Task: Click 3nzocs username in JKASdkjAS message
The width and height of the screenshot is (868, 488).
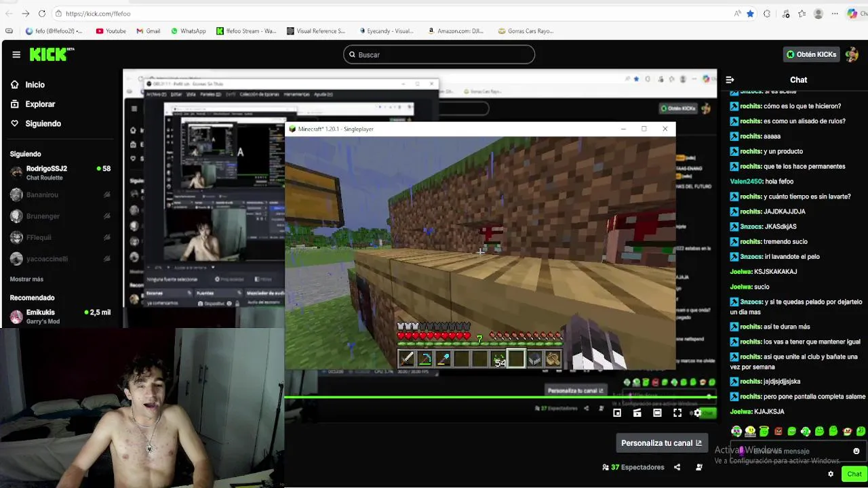Action: (x=751, y=227)
